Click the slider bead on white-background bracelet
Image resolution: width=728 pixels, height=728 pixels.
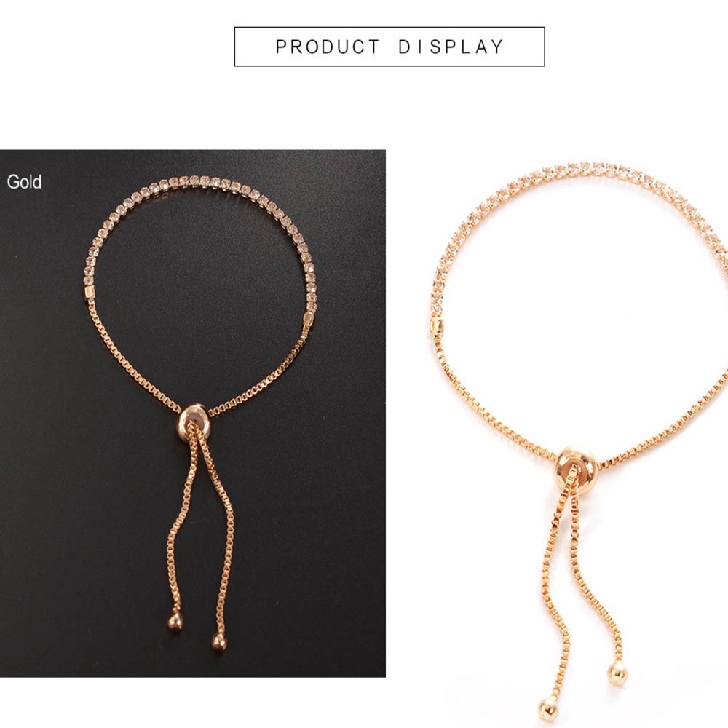[x=575, y=468]
